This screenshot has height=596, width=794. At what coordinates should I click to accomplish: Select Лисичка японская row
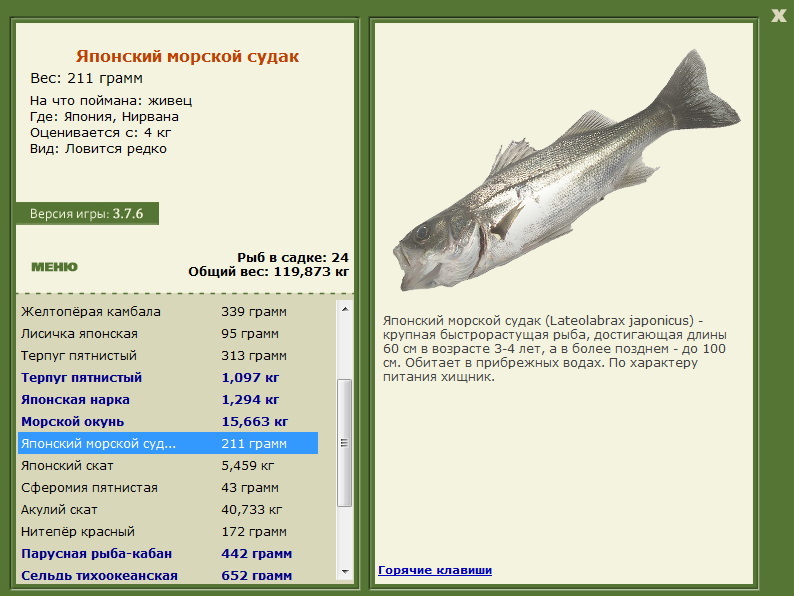168,334
